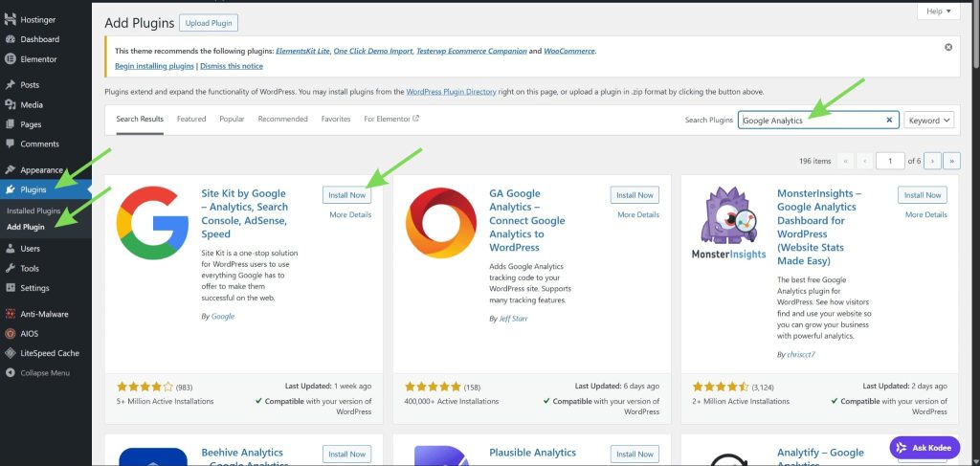This screenshot has height=466, width=980.
Task: Open the One Click Demo Import link
Action: [373, 51]
